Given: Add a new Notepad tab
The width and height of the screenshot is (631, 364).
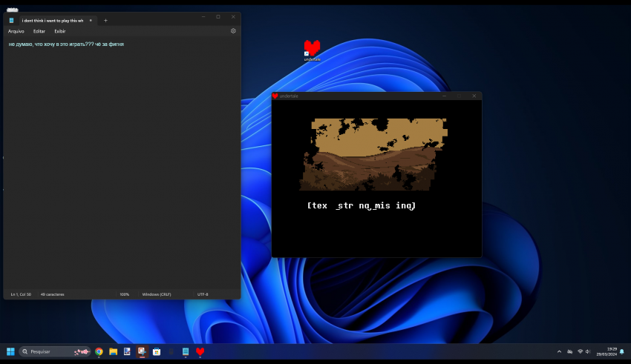Looking at the screenshot, I should tap(106, 21).
